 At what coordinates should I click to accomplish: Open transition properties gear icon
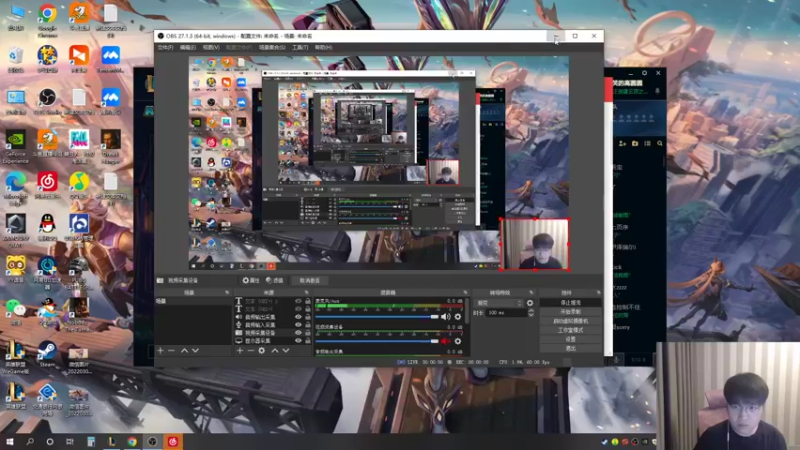[x=530, y=303]
